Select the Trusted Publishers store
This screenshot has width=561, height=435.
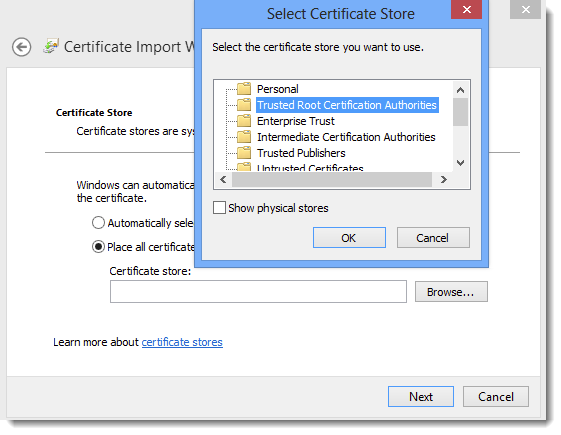click(x=301, y=153)
